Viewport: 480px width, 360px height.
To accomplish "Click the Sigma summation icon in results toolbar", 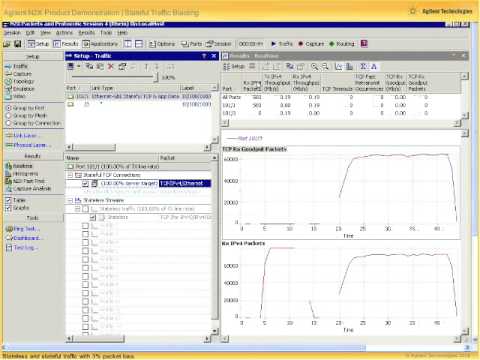I will 363,66.
